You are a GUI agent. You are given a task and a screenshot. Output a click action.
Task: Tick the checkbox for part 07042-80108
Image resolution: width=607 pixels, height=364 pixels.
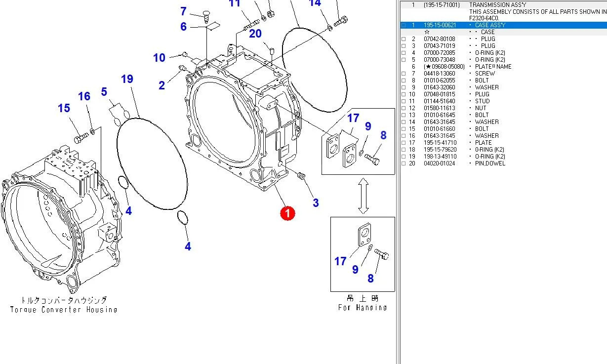click(404, 39)
